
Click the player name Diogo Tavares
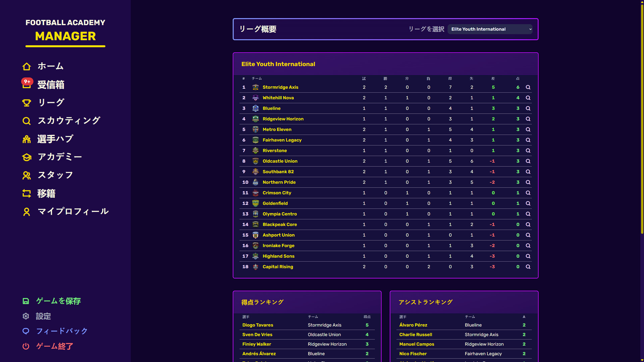258,325
